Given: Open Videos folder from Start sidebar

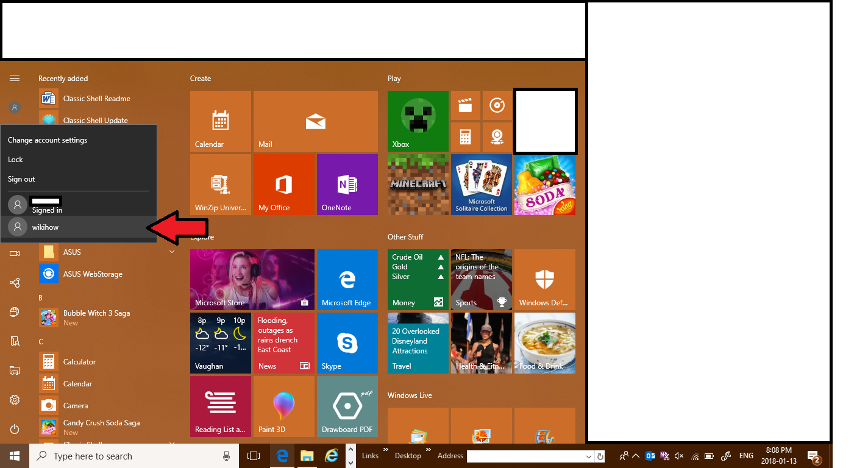Looking at the screenshot, I should click(15, 253).
